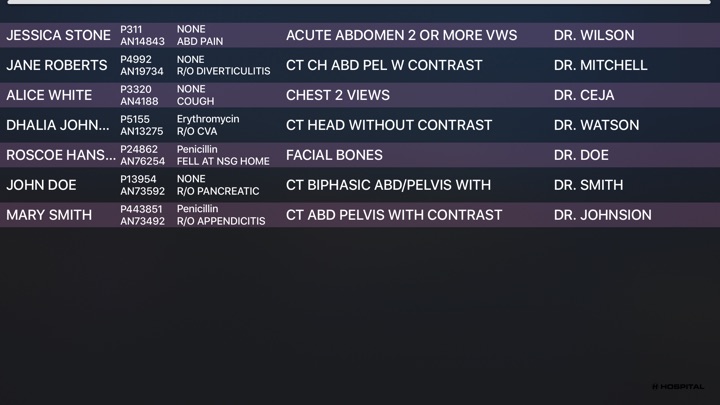Click the R/O Appendicitis reason text
The width and height of the screenshot is (720, 405).
point(221,221)
